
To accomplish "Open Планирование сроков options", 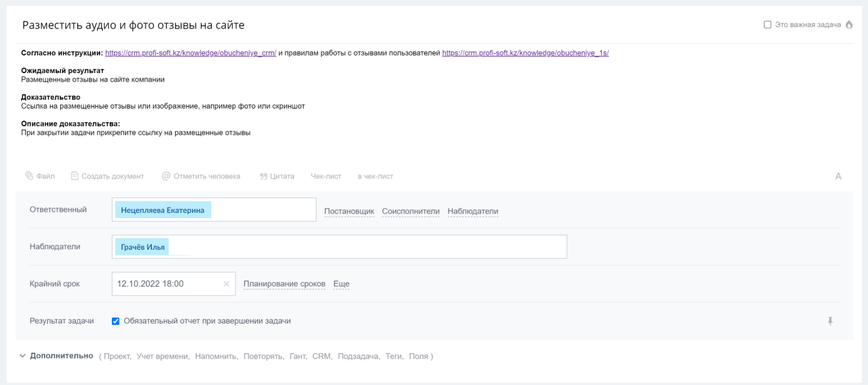I will [284, 284].
